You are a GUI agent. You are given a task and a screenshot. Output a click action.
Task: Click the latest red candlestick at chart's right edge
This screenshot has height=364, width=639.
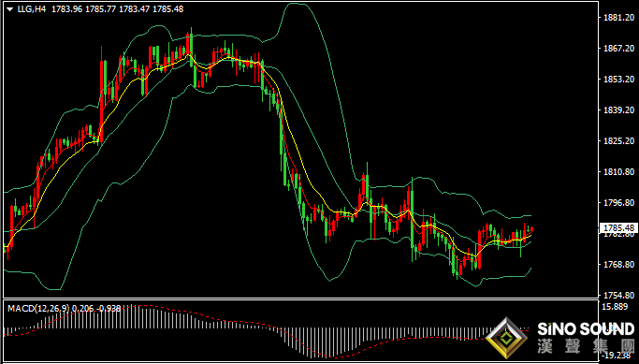tap(531, 229)
